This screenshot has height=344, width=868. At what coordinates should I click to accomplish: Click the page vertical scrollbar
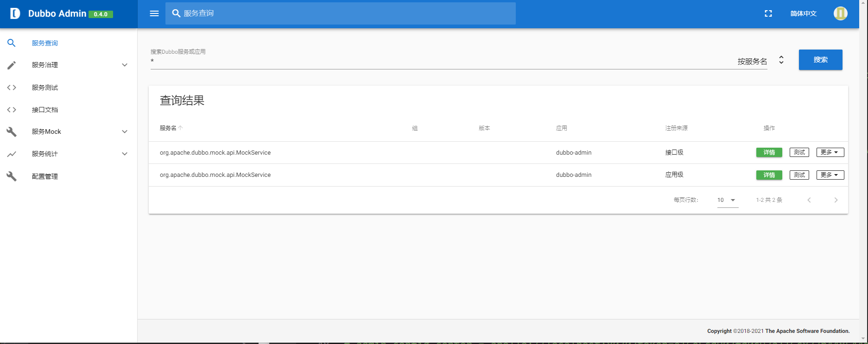click(x=863, y=171)
